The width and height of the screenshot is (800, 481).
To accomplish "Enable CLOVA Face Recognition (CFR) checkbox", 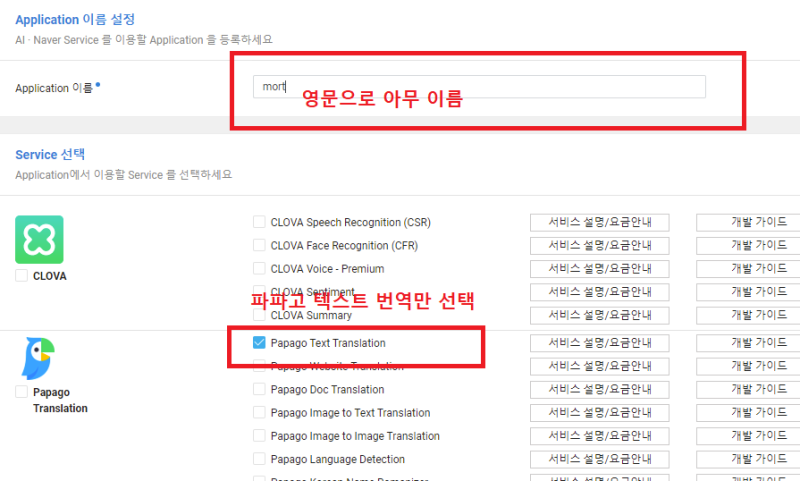I will click(x=259, y=245).
